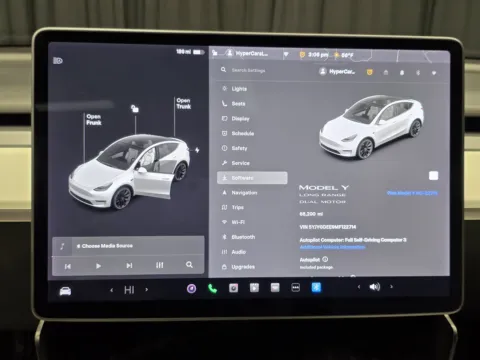
Task: Tap the HomeLink garage icon in settings header
Action: pos(386,72)
